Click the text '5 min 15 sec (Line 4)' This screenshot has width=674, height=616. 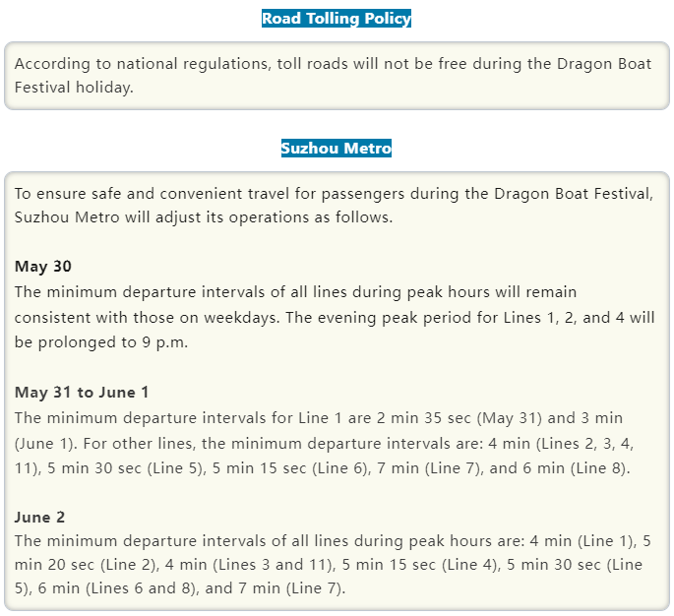tap(419, 565)
